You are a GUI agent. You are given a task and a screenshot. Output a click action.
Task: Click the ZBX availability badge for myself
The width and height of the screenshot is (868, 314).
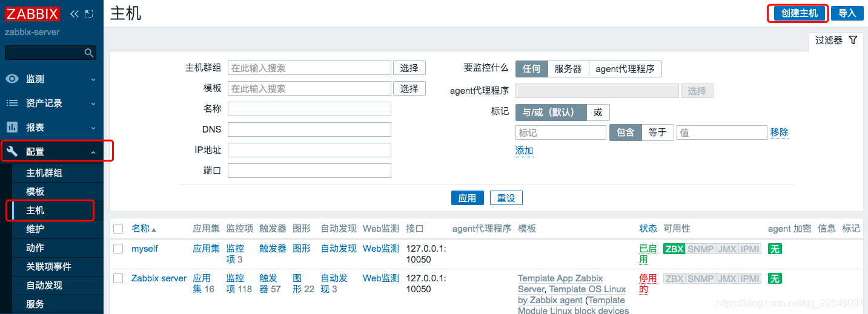coord(674,249)
